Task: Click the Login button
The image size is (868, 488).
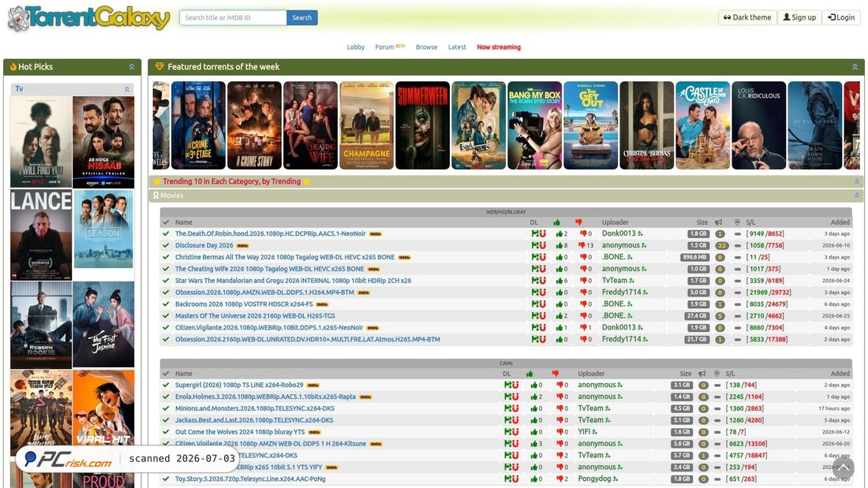Action: 841,17
